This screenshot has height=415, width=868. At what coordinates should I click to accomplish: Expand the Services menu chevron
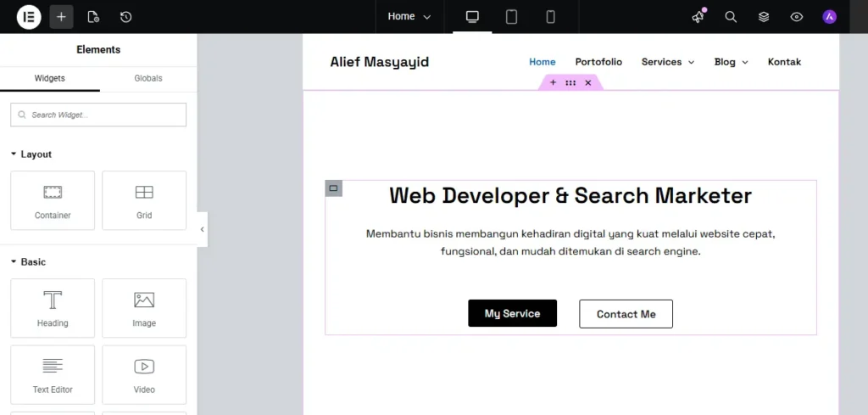692,62
